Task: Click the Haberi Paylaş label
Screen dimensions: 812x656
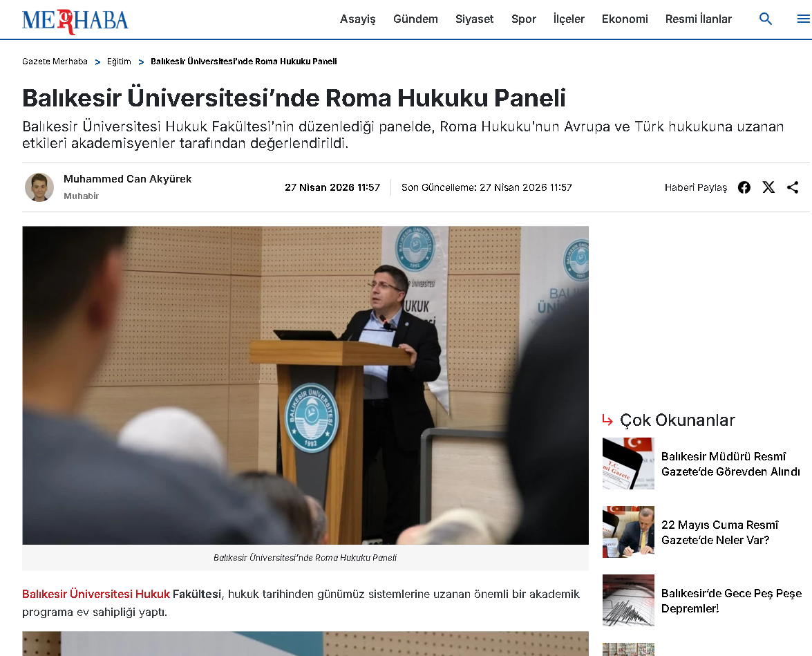Action: (695, 187)
